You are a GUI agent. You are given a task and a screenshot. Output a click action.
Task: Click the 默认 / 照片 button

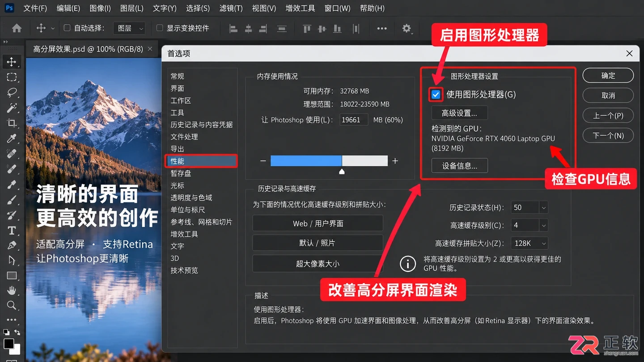pyautogui.click(x=318, y=243)
